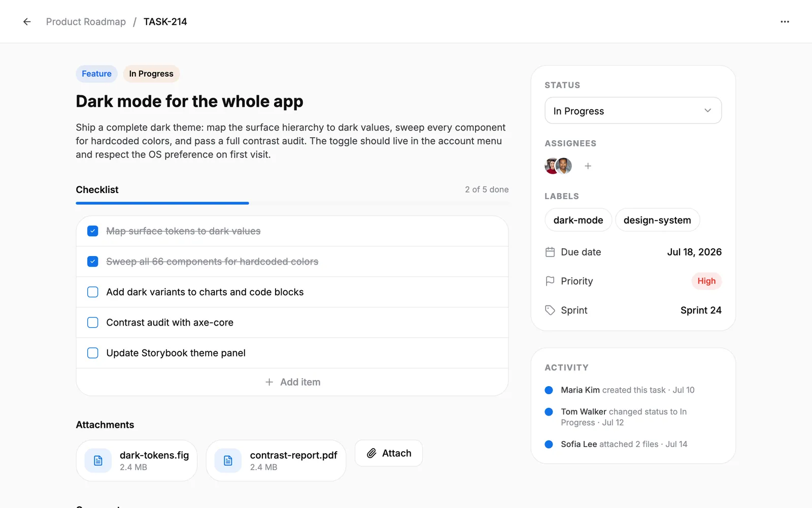The height and width of the screenshot is (508, 812).
Task: Click the Sprint 24 value
Action: click(701, 310)
